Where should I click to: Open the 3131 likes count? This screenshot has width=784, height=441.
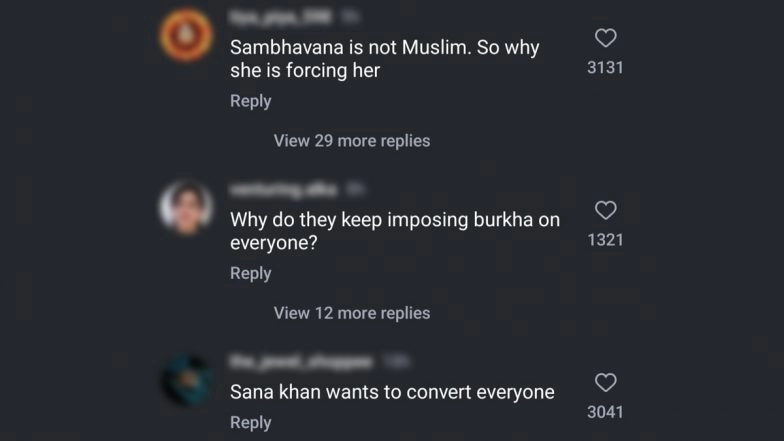(x=605, y=68)
